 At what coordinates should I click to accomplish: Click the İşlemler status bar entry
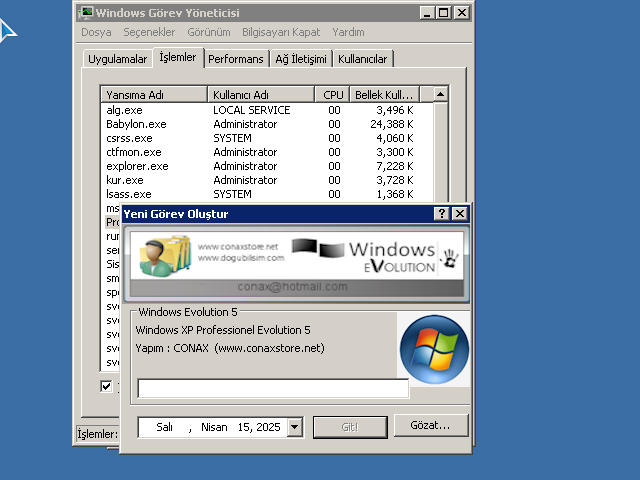98,434
